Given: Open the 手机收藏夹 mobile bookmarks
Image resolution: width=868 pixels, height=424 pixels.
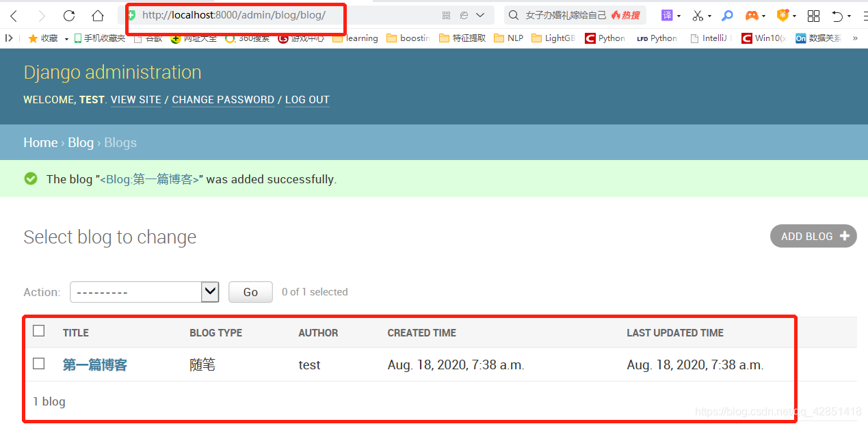Looking at the screenshot, I should coord(100,38).
